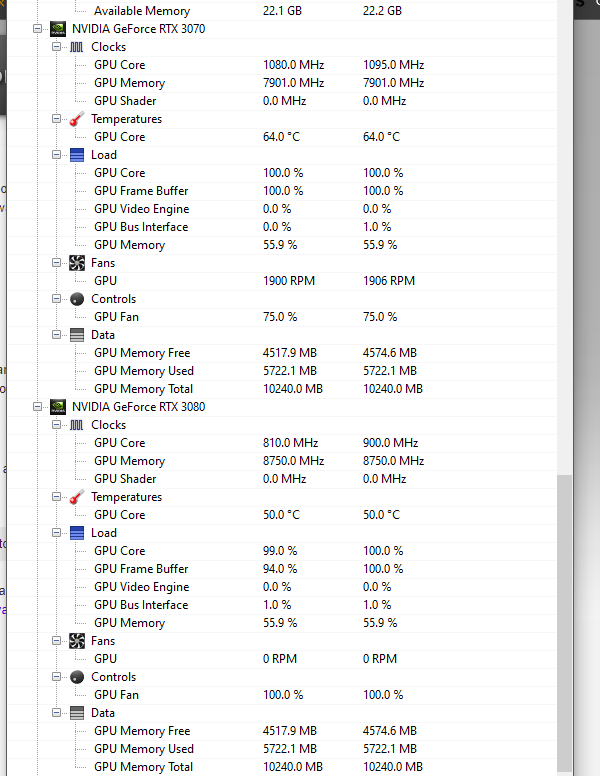Collapse the NVIDIA GeForce RTX 3070 node
The height and width of the screenshot is (776, 600).
point(38,29)
